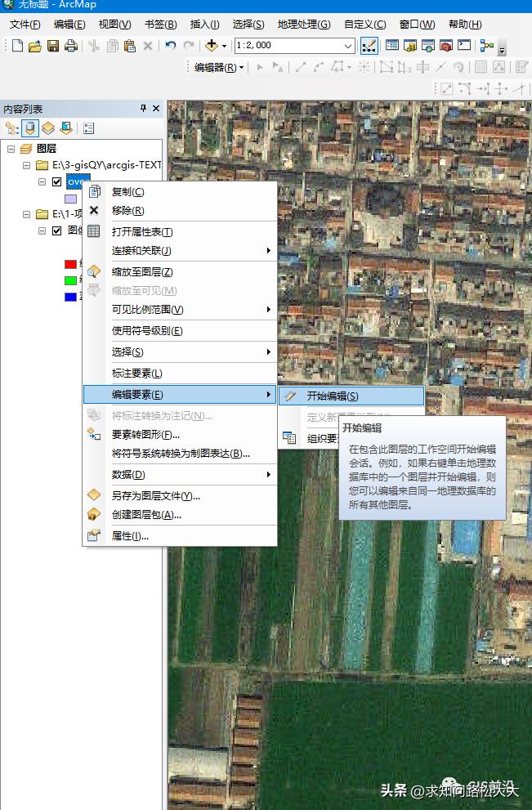
Task: Save the current map document
Action: point(52,46)
